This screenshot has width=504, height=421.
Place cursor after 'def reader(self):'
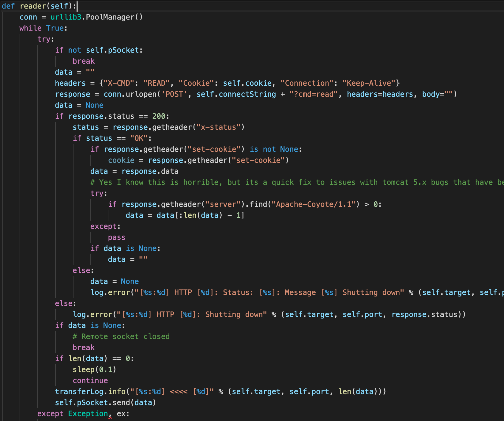pyautogui.click(x=77, y=6)
